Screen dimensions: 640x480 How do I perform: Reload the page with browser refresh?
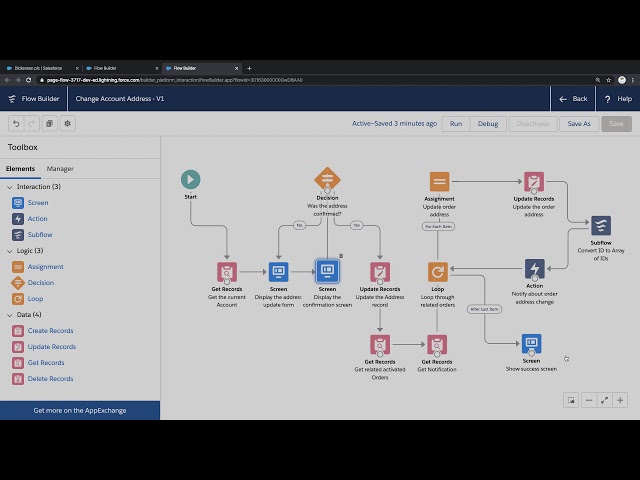click(29, 80)
